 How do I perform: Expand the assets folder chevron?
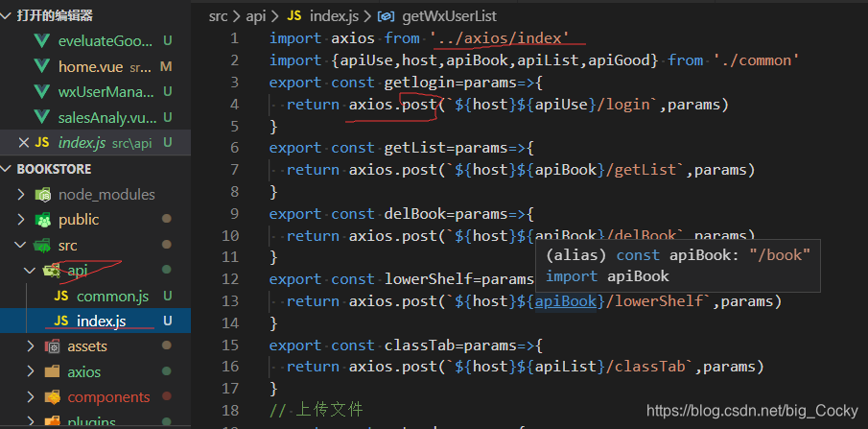(31, 346)
